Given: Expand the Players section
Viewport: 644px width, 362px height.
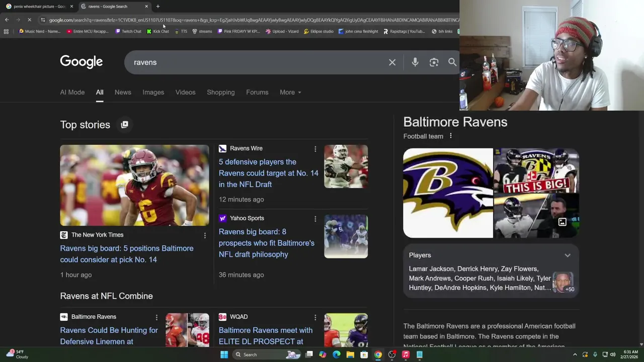Looking at the screenshot, I should point(568,255).
